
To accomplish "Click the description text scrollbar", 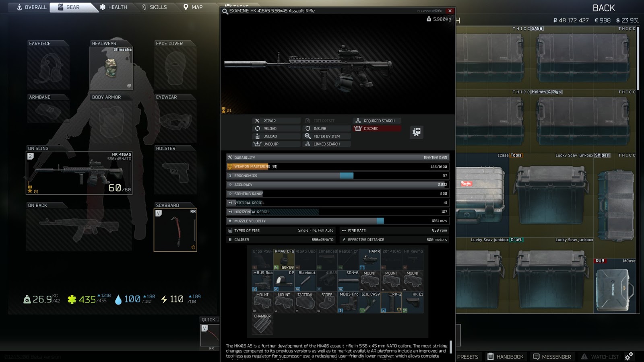I will tap(451, 347).
